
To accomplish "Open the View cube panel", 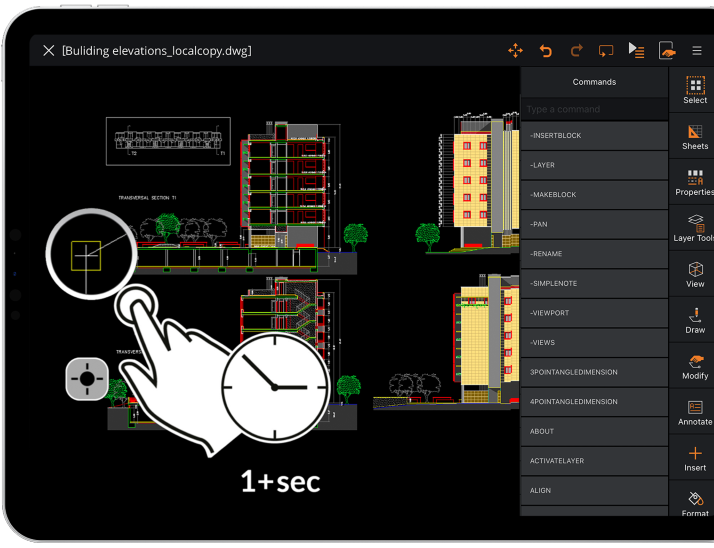I will click(695, 274).
